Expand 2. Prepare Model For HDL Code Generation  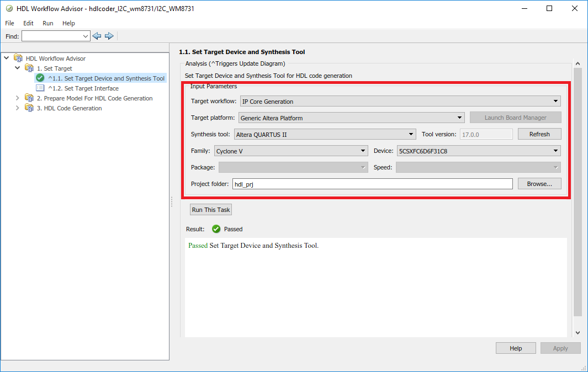17,98
